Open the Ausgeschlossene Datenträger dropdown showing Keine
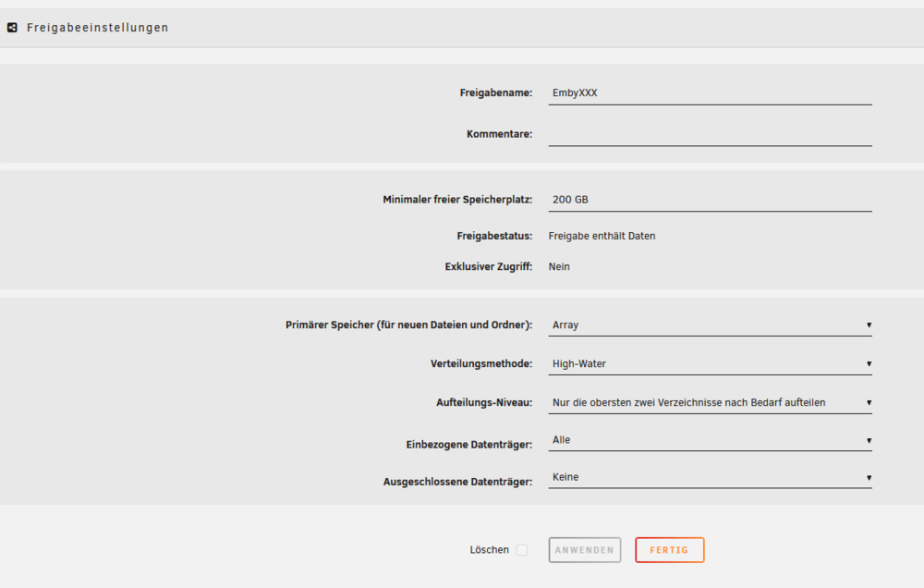This screenshot has height=588, width=924. [710, 477]
